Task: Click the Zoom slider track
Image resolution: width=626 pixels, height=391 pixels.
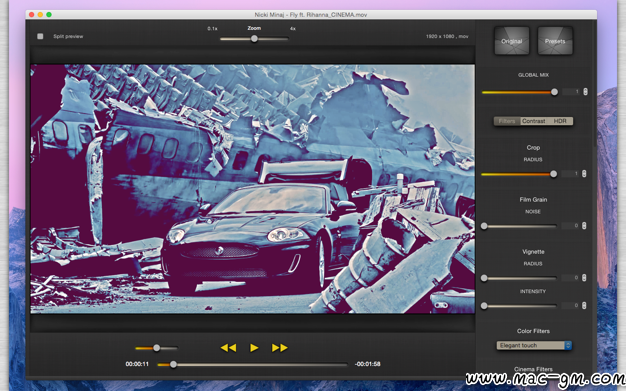Action: pos(254,39)
